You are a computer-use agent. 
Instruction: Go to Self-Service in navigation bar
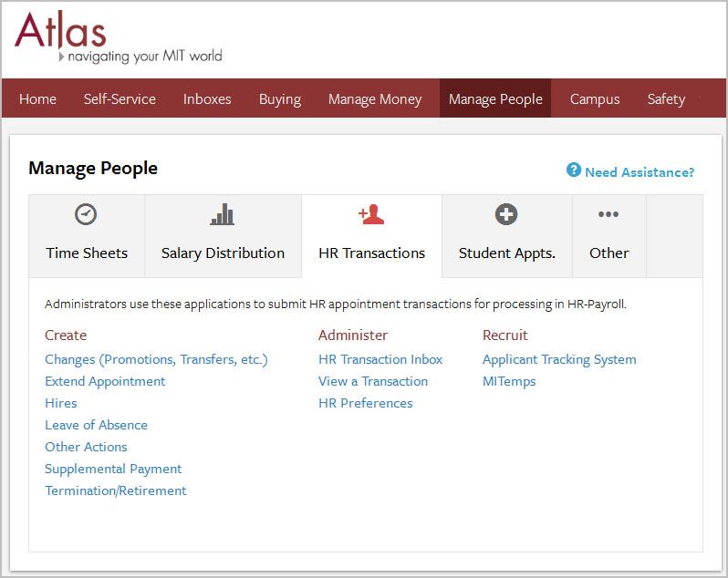120,99
